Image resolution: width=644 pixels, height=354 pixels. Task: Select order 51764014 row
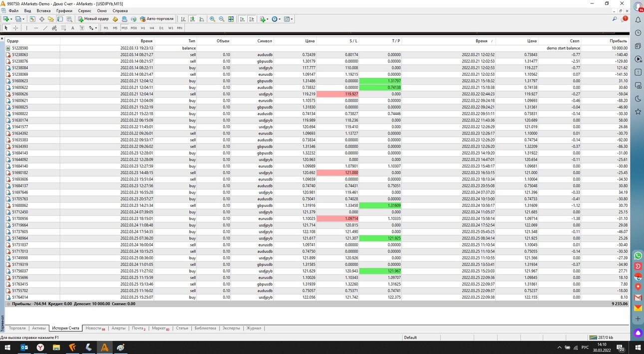(x=317, y=297)
